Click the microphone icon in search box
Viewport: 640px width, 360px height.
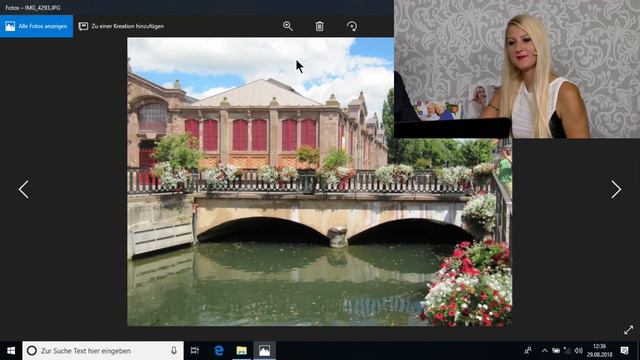point(174,351)
